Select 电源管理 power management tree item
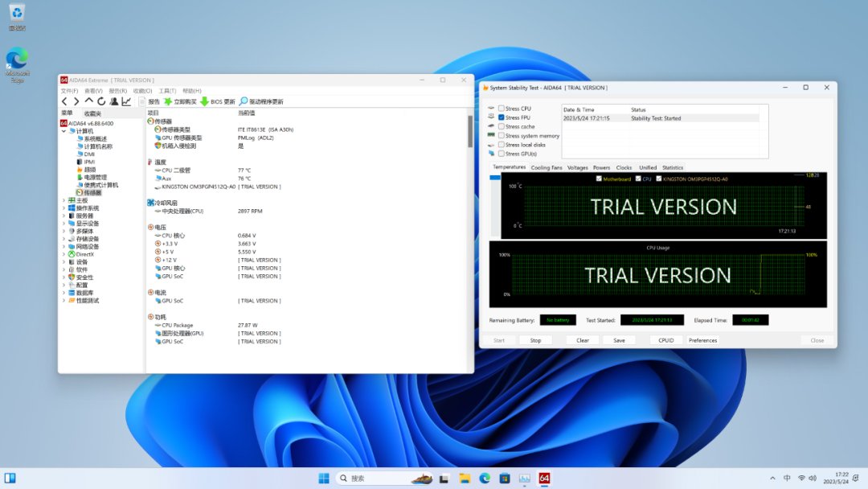 point(95,177)
